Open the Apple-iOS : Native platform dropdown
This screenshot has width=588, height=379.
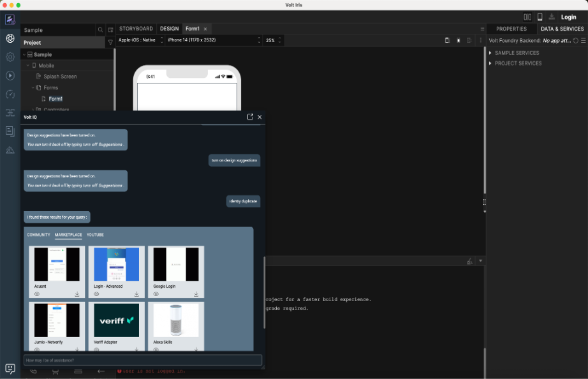138,40
